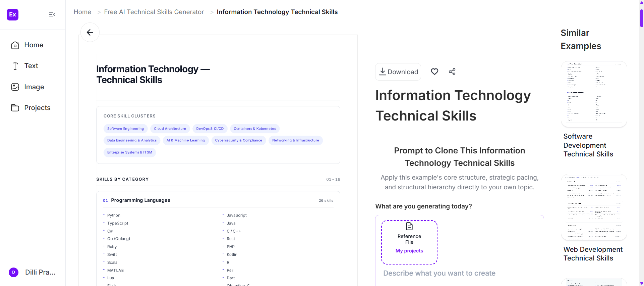Click the Programming Languages category heading
The image size is (644, 286).
[x=141, y=200]
